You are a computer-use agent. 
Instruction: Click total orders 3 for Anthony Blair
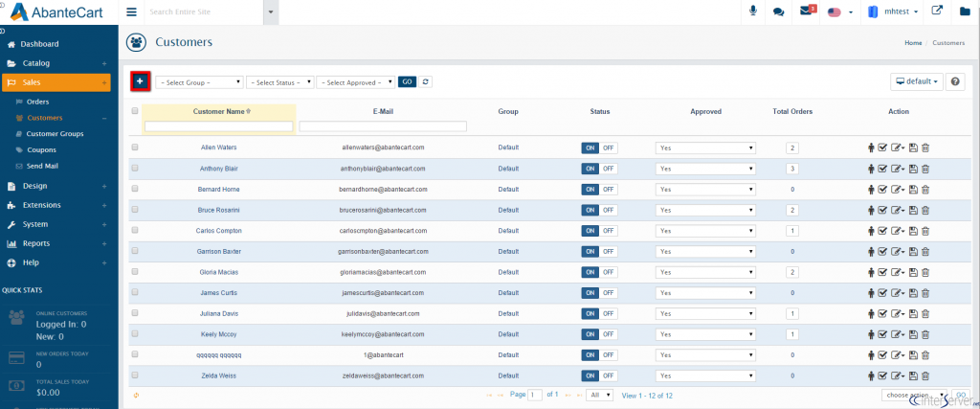point(792,169)
